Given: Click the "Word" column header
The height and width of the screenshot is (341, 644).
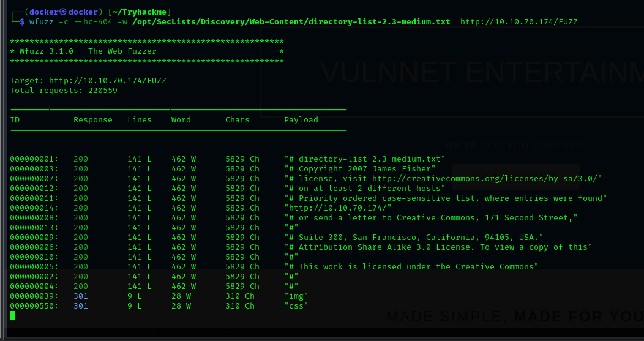Looking at the screenshot, I should point(181,120).
